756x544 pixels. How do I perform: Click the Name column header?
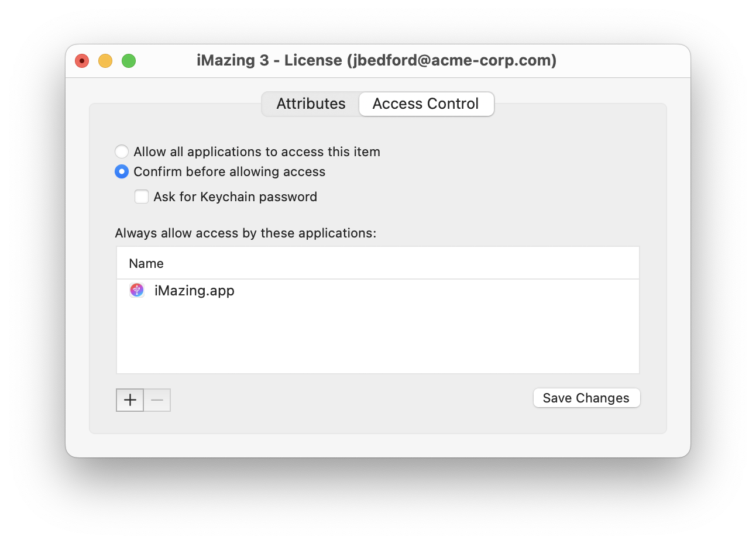tap(378, 263)
